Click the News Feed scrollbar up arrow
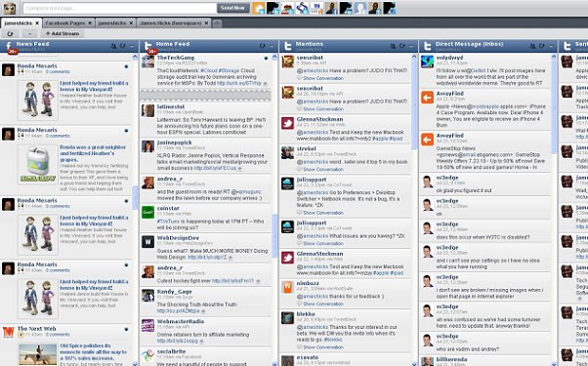The image size is (588, 366). pyautogui.click(x=135, y=57)
